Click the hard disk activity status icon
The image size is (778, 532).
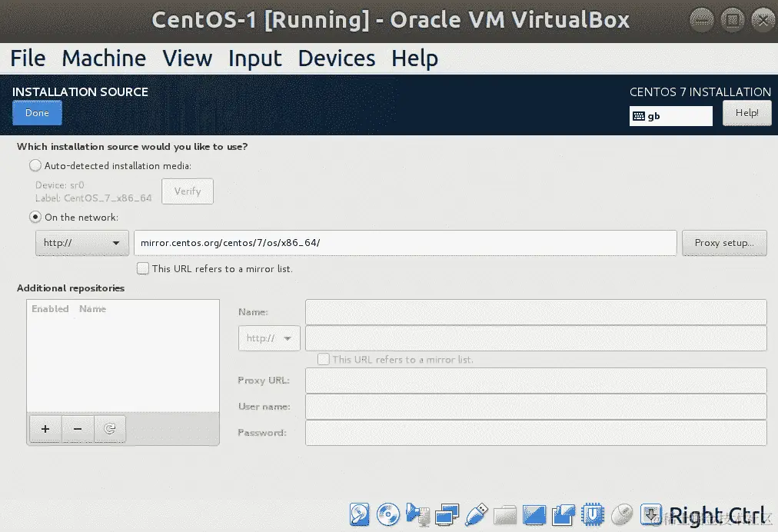(x=359, y=514)
